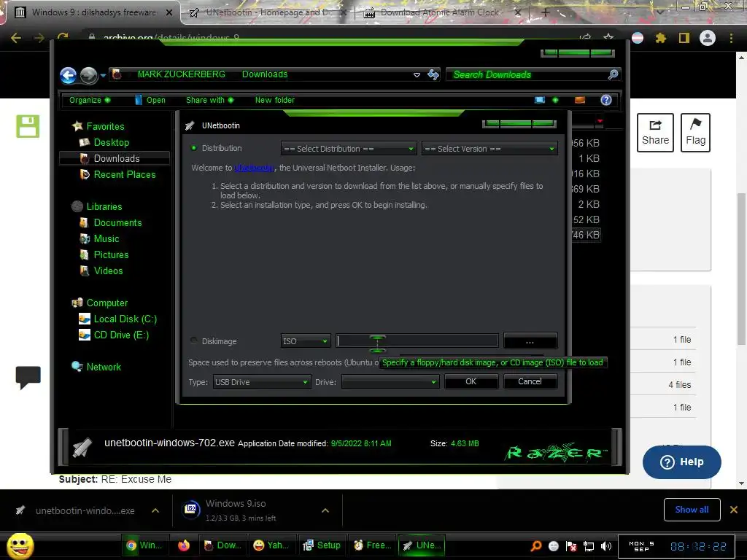Expand the address bar history dropdown arrow
The width and height of the screenshot is (747, 560).
point(417,75)
